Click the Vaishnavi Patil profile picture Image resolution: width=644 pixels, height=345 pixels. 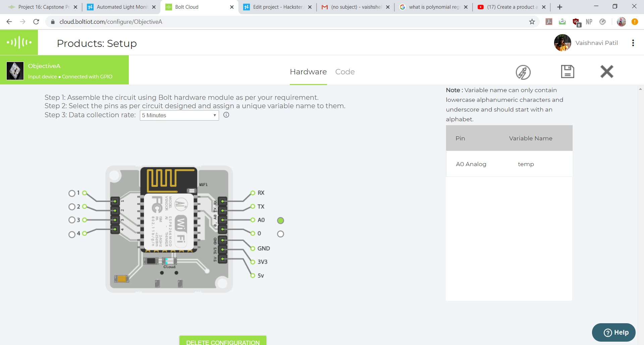click(562, 43)
